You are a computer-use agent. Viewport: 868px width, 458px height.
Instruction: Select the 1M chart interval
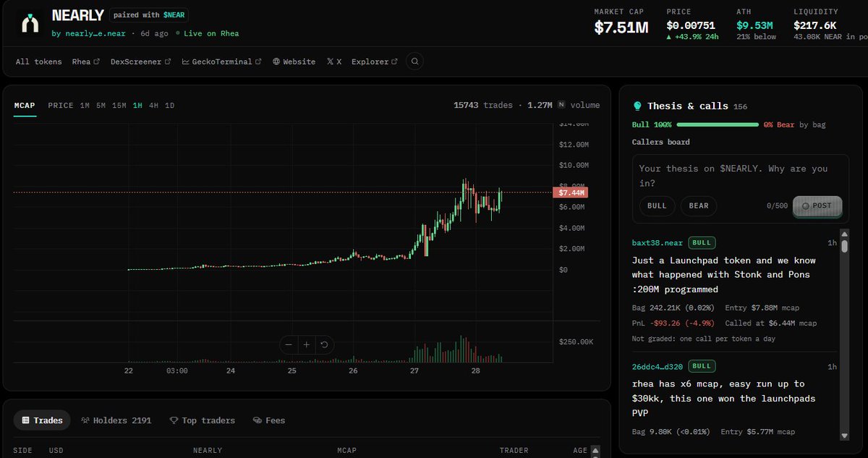point(85,105)
